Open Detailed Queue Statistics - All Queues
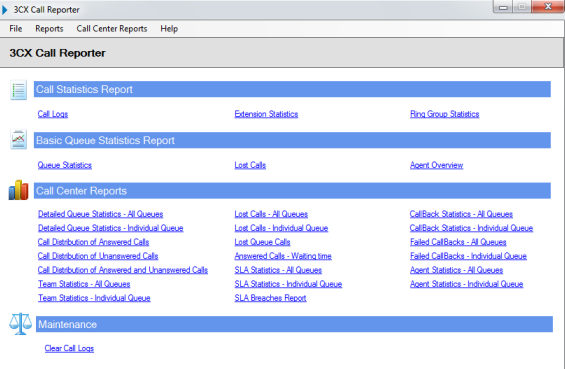Viewport: 565px width, 369px height. point(101,214)
